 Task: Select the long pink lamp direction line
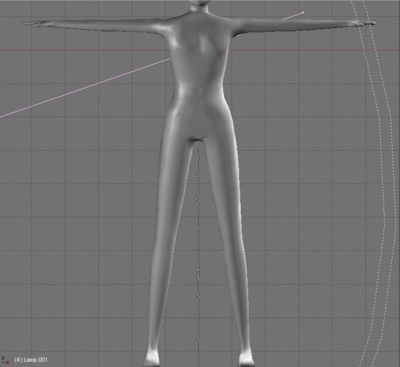coord(85,88)
